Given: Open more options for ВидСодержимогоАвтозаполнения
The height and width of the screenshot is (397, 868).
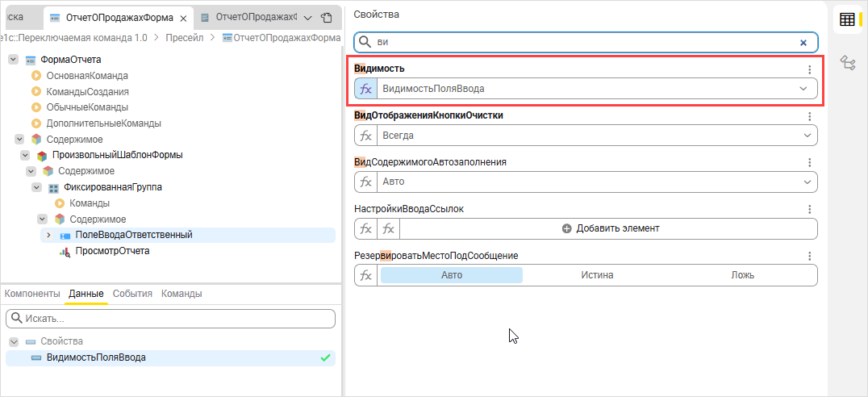Looking at the screenshot, I should coord(809,162).
